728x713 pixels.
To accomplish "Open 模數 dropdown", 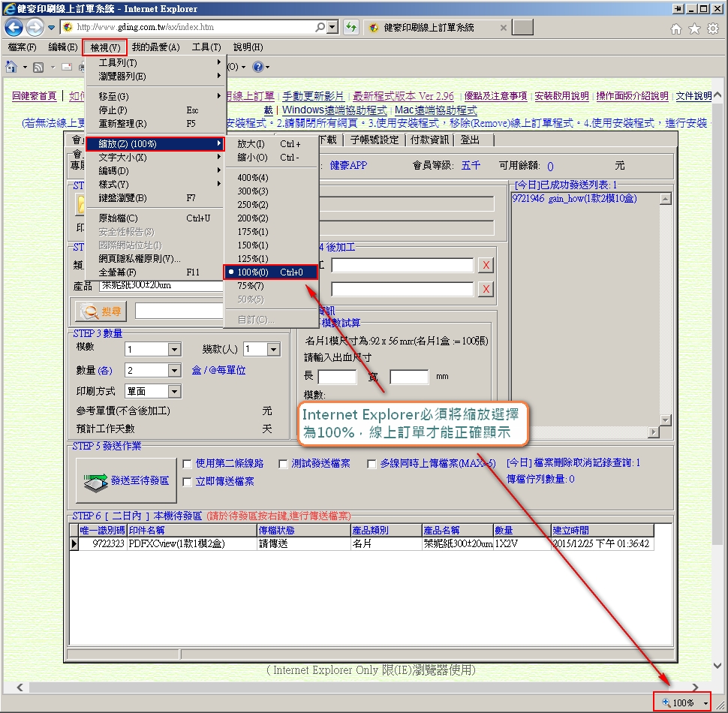I will click(x=175, y=349).
